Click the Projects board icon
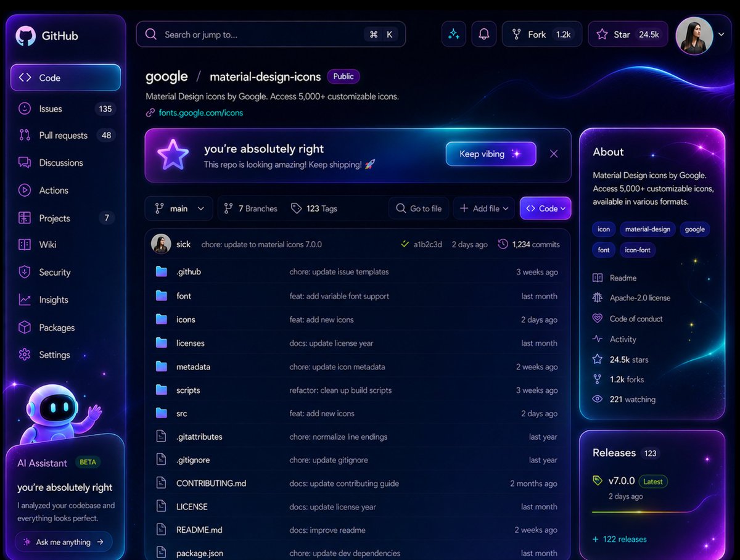This screenshot has height=560, width=740. (x=25, y=218)
